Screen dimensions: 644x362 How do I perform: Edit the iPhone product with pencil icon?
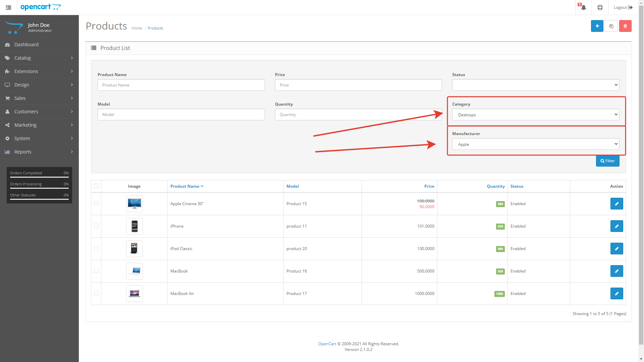(616, 226)
